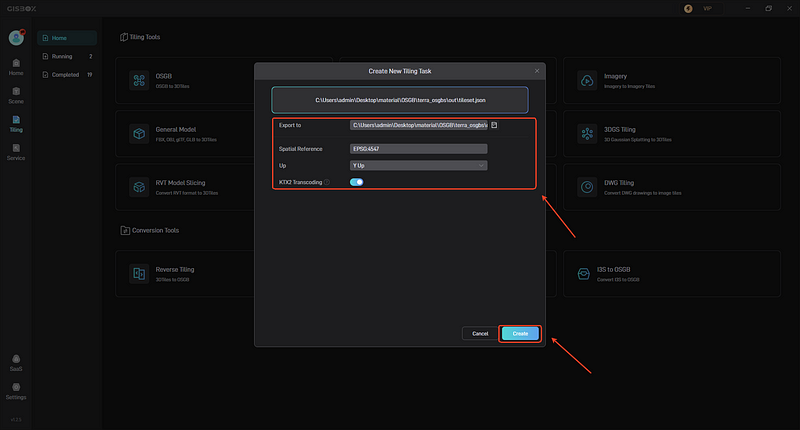The height and width of the screenshot is (430, 800).
Task: Click the 3DGS Tiling icon
Action: [x=587, y=134]
